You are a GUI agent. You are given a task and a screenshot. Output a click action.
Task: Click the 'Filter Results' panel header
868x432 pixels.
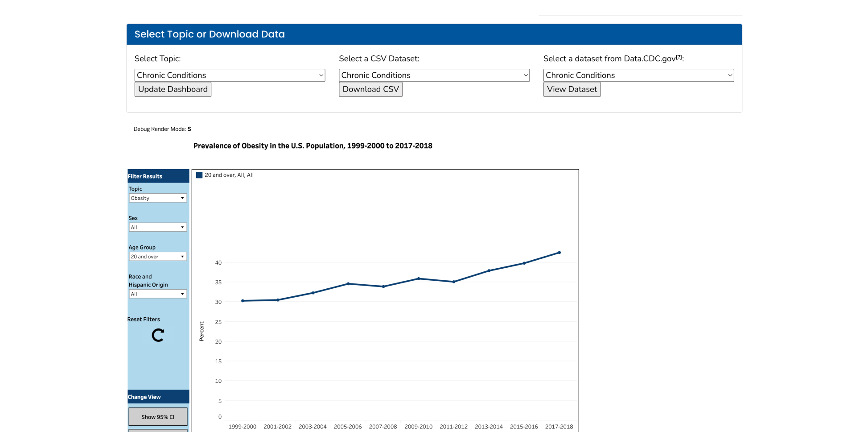coord(158,176)
